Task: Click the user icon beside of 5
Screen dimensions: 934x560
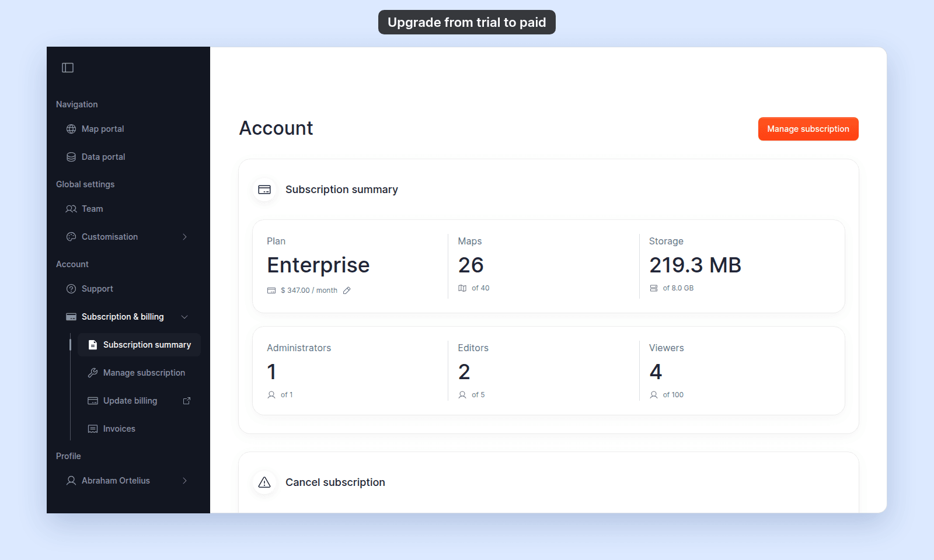Action: [x=462, y=395]
